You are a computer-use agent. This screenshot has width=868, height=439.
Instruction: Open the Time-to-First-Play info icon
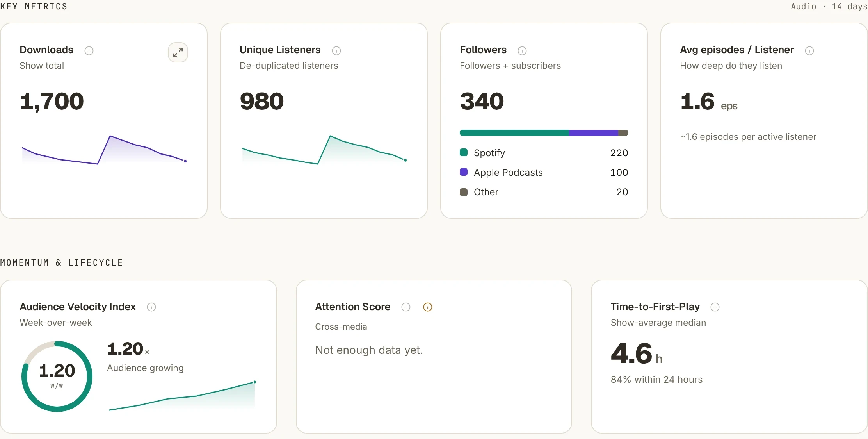[715, 307]
